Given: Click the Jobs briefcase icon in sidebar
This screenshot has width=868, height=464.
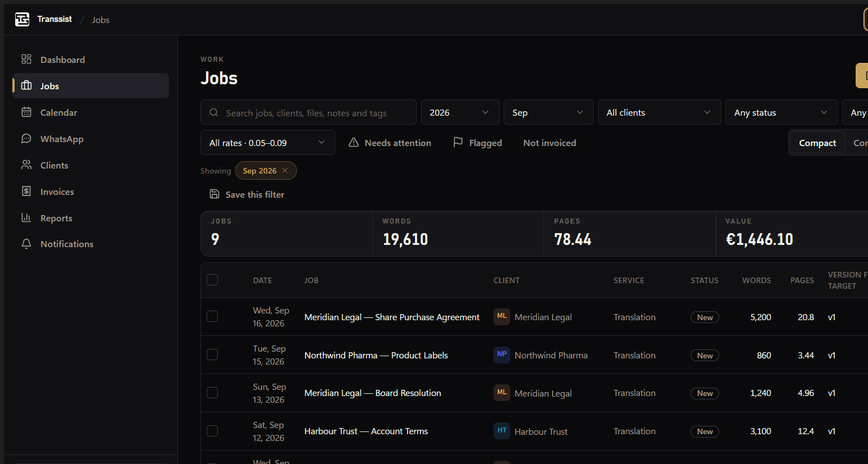Looking at the screenshot, I should [26, 85].
